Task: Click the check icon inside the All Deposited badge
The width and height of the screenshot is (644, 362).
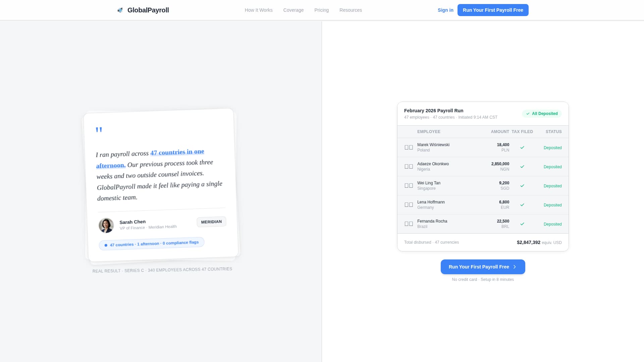Action: [528, 114]
